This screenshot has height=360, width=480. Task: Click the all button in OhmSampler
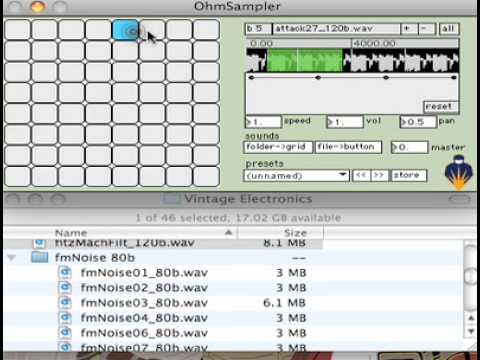(449, 29)
